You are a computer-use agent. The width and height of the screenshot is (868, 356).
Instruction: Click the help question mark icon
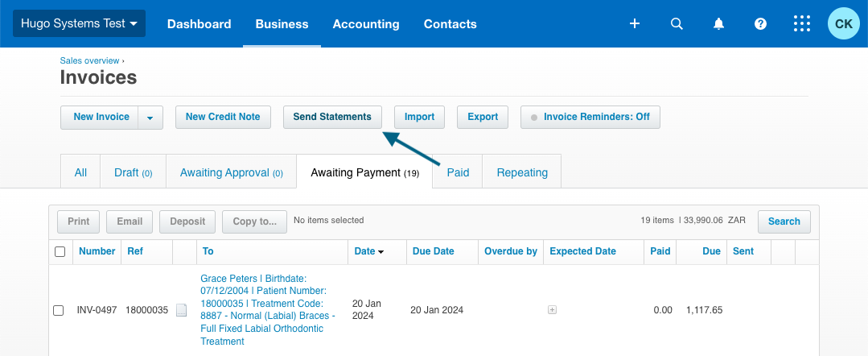tap(760, 24)
